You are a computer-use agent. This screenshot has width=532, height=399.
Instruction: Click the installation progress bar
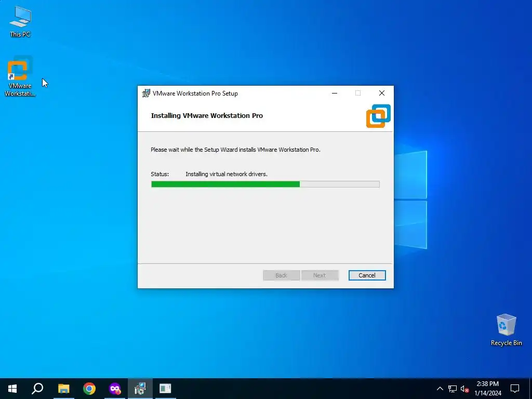point(265,184)
